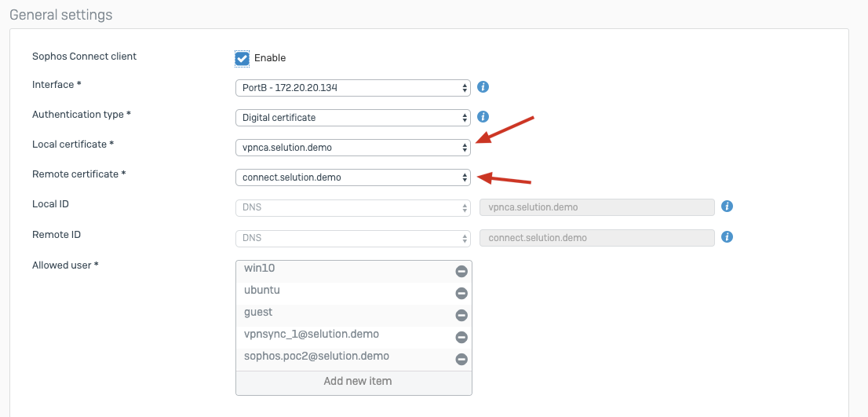Screen dimensions: 868x417
Task: Open info tooltip for Remote ID
Action: [728, 237]
